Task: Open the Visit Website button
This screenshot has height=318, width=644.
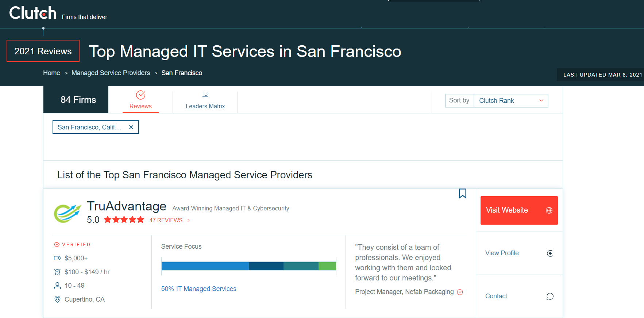Action: click(507, 210)
